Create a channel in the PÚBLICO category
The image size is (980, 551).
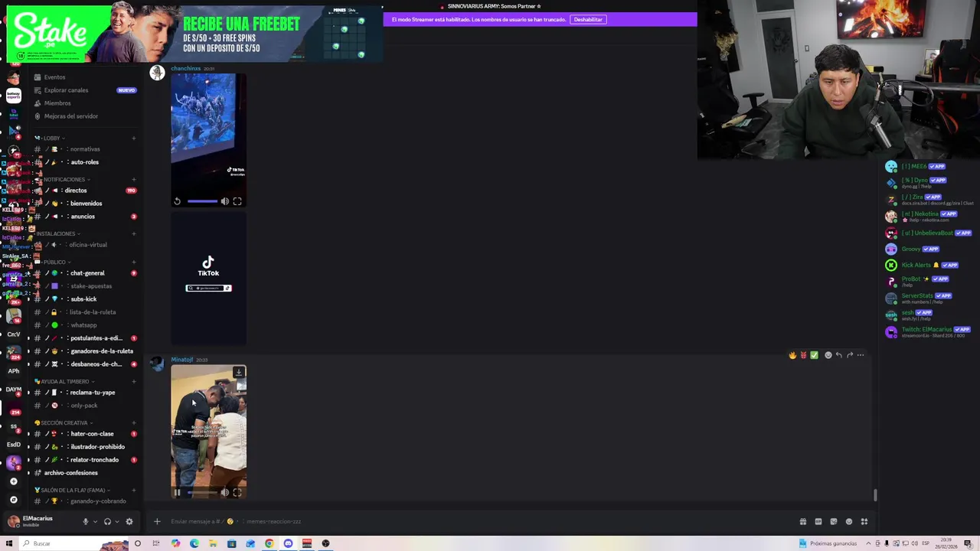click(x=134, y=262)
